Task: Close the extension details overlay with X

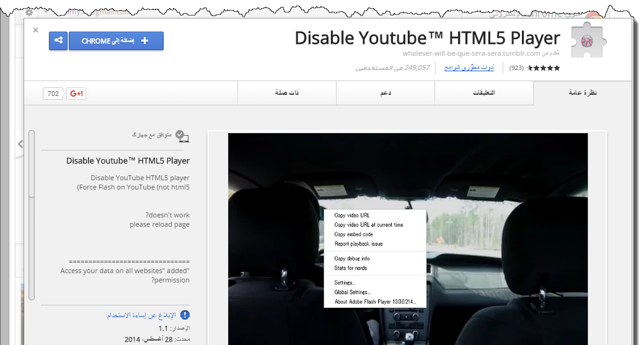Action: click(35, 30)
